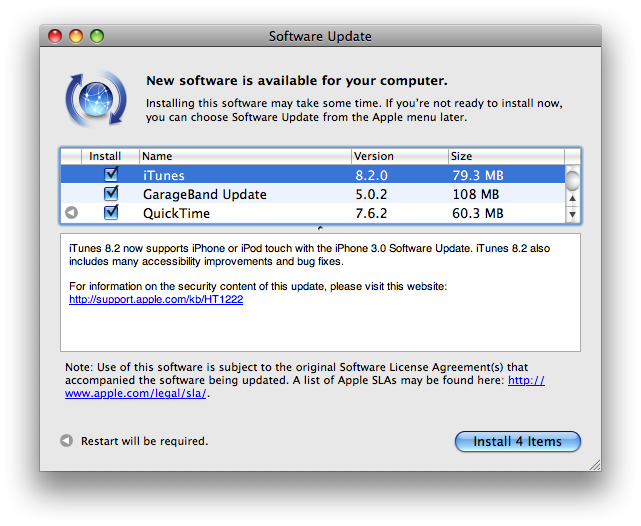641x526 pixels.
Task: Sort updates by the Size column header
Action: [x=505, y=156]
